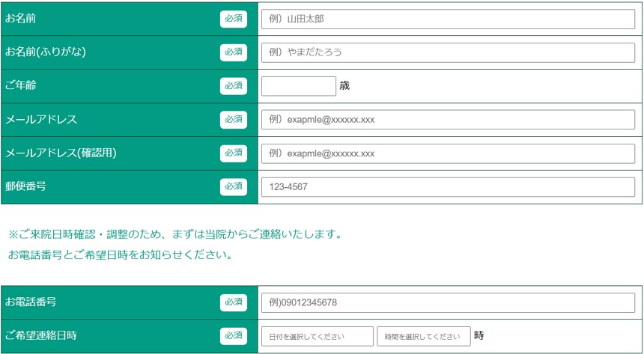Click the 必須 badge beside お電話番号
This screenshot has width=644, height=354.
coord(234,302)
